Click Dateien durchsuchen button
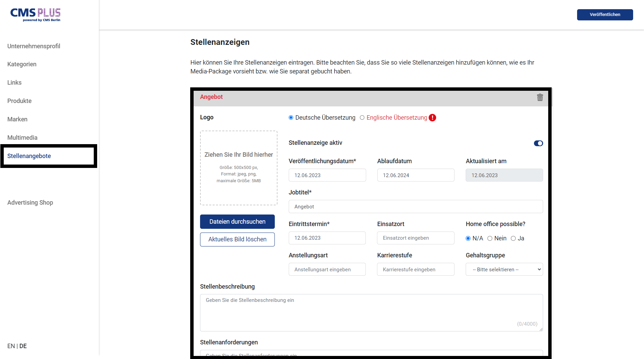 click(237, 222)
